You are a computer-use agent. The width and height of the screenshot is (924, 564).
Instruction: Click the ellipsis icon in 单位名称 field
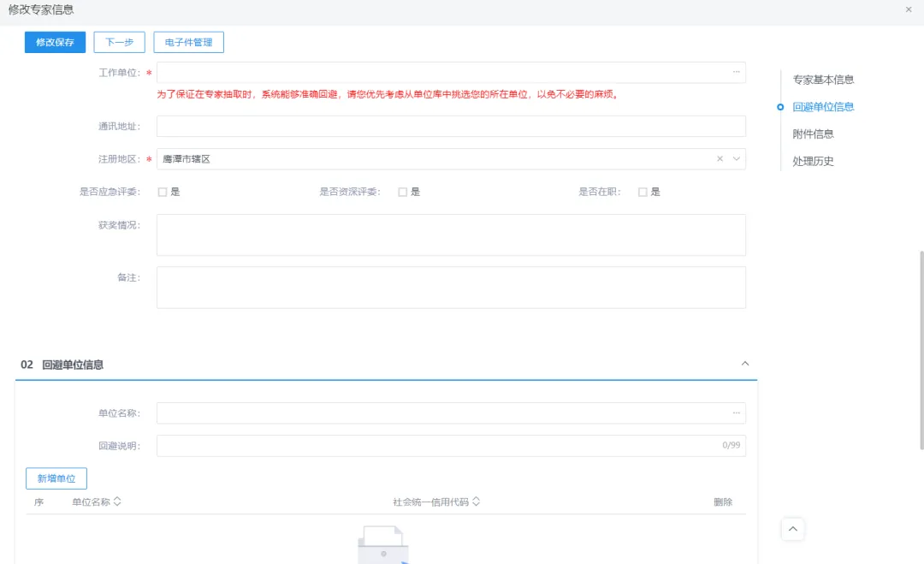point(736,413)
